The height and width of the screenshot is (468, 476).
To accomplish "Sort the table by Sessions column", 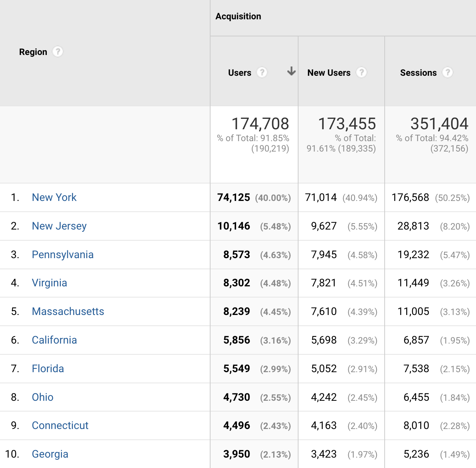I will (418, 72).
